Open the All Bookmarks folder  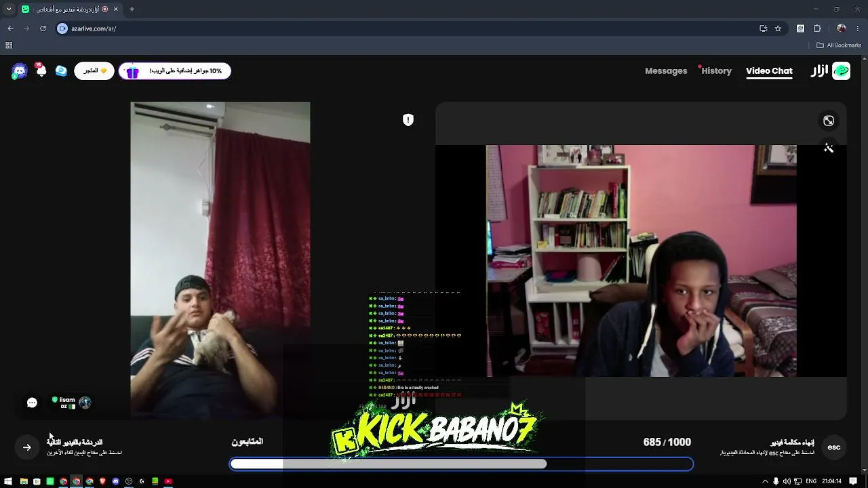(839, 45)
